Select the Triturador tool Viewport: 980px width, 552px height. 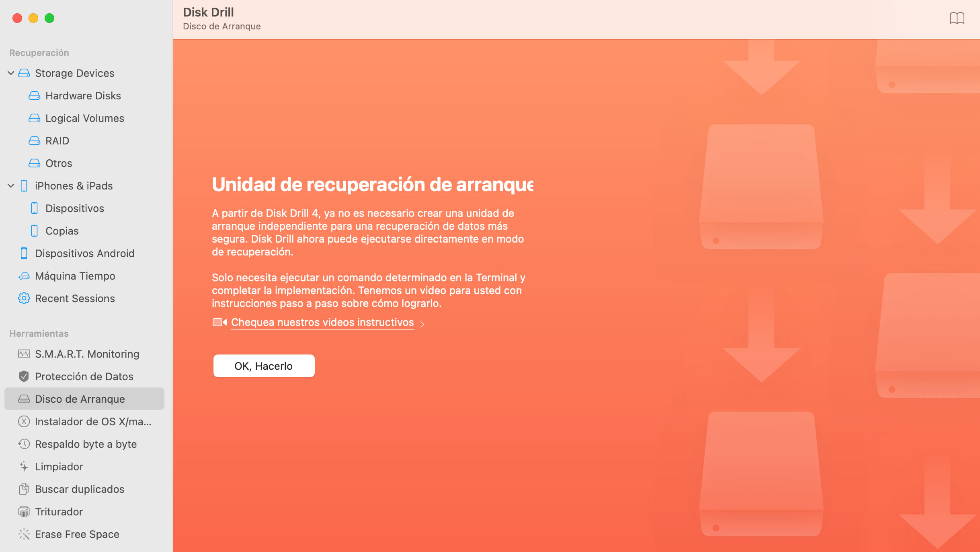point(59,511)
